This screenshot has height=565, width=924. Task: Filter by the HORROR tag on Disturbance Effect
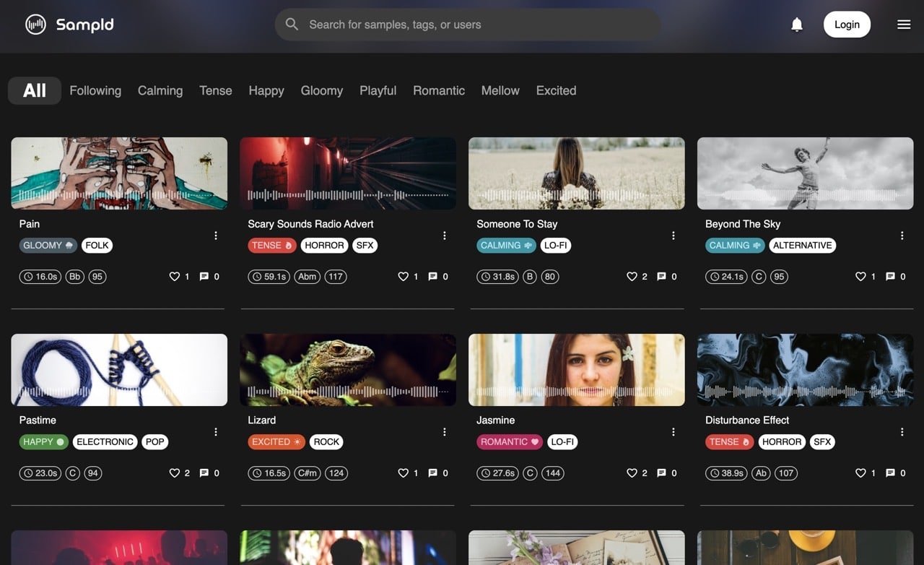click(x=782, y=442)
